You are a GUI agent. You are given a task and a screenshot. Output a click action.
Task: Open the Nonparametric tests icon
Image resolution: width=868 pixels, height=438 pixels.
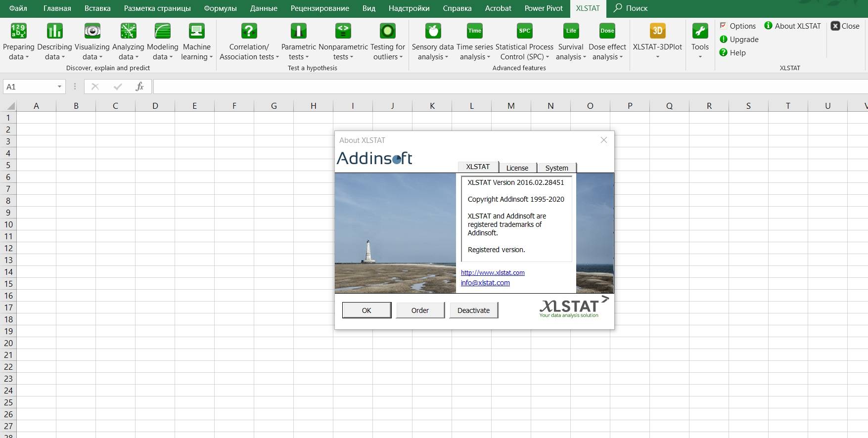coord(343,31)
